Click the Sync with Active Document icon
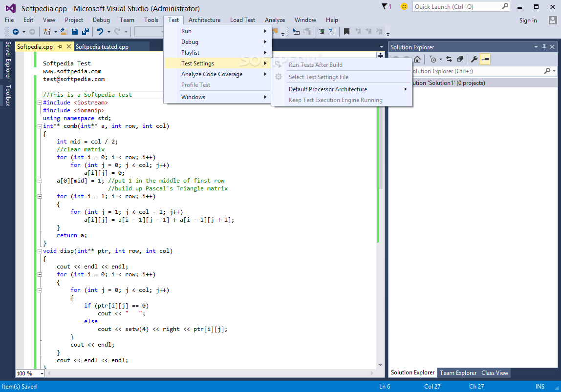Screen dimensions: 561x392 (x=449, y=60)
